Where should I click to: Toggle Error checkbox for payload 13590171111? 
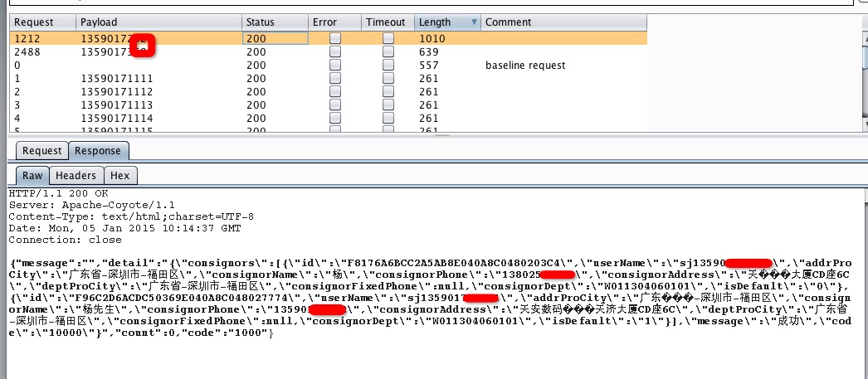tap(335, 78)
